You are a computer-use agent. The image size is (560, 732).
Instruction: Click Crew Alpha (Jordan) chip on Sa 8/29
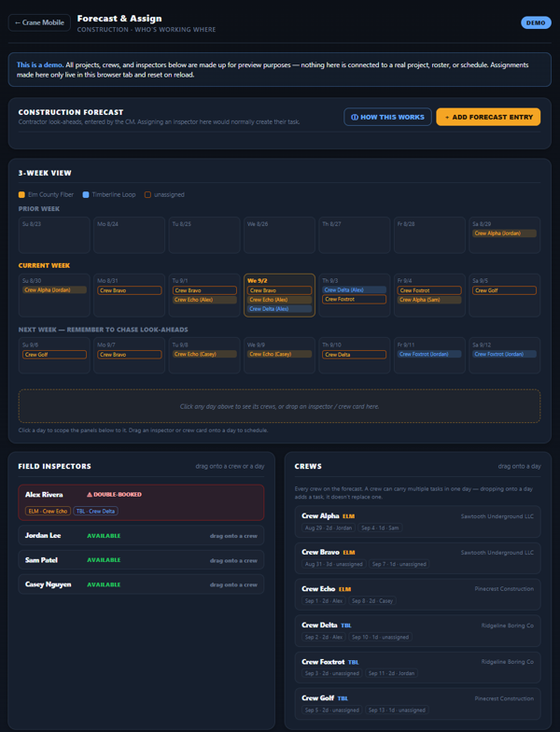point(504,233)
